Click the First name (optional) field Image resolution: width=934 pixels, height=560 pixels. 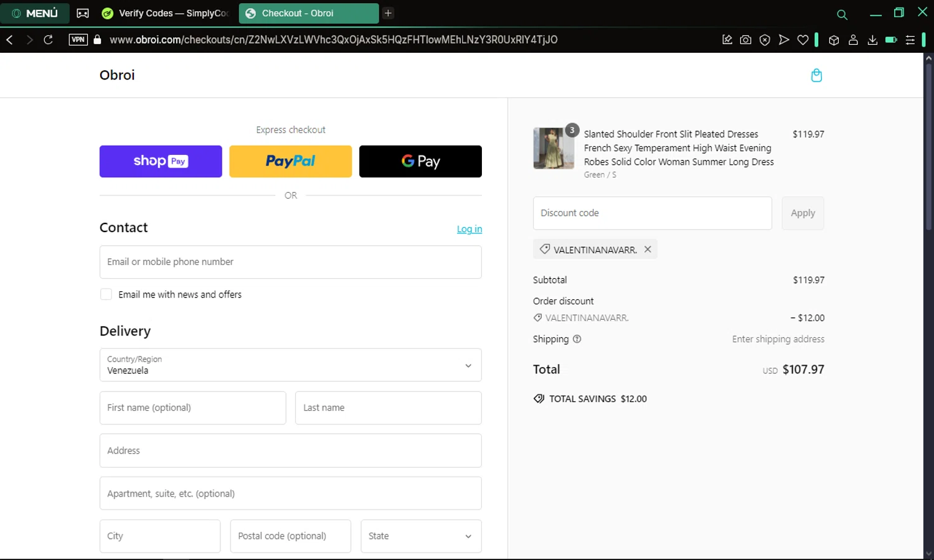(x=192, y=408)
